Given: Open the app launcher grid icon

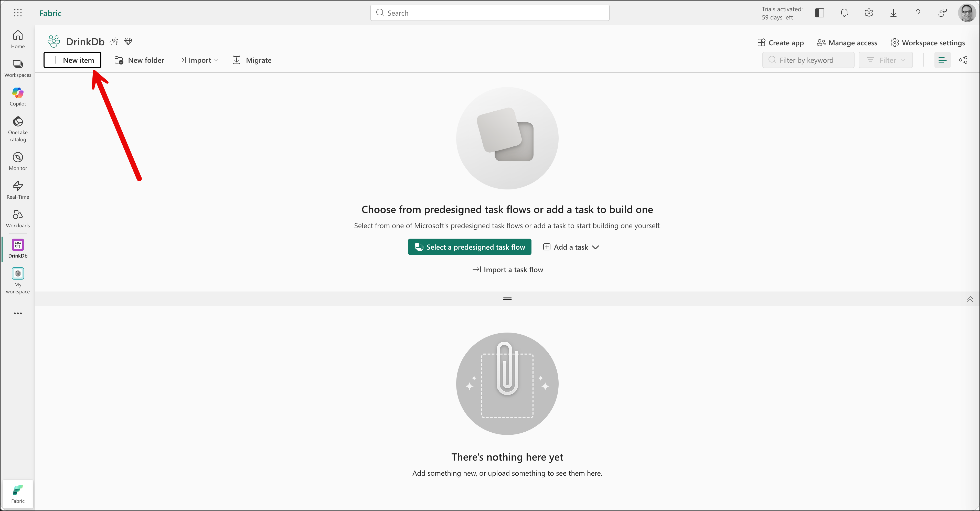Looking at the screenshot, I should (18, 13).
